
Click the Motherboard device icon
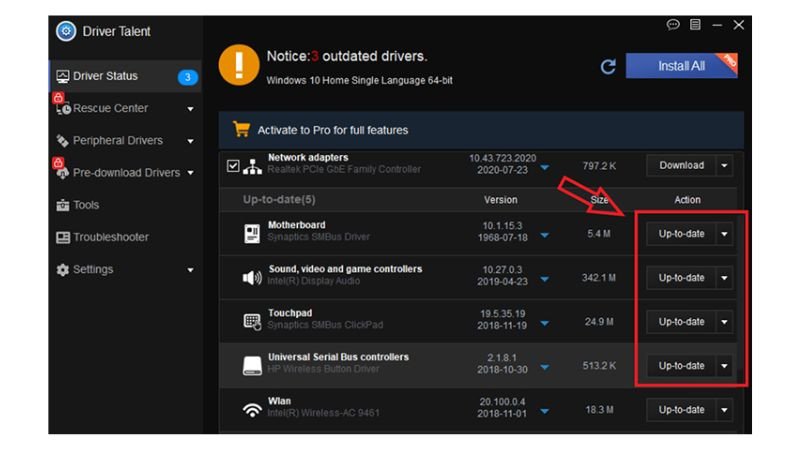click(252, 234)
